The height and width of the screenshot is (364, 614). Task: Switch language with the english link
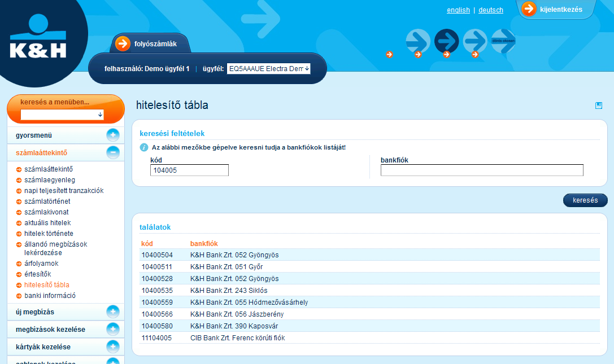[x=458, y=10]
